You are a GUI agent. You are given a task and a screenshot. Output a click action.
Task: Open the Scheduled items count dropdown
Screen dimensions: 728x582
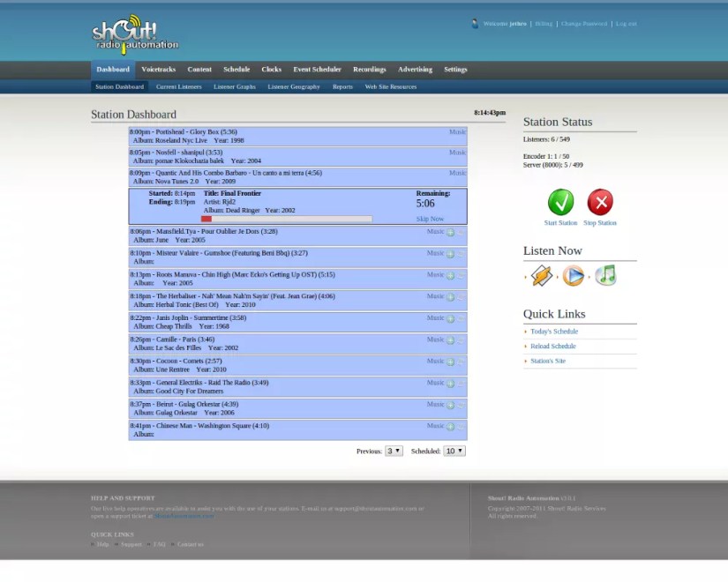[x=452, y=451]
